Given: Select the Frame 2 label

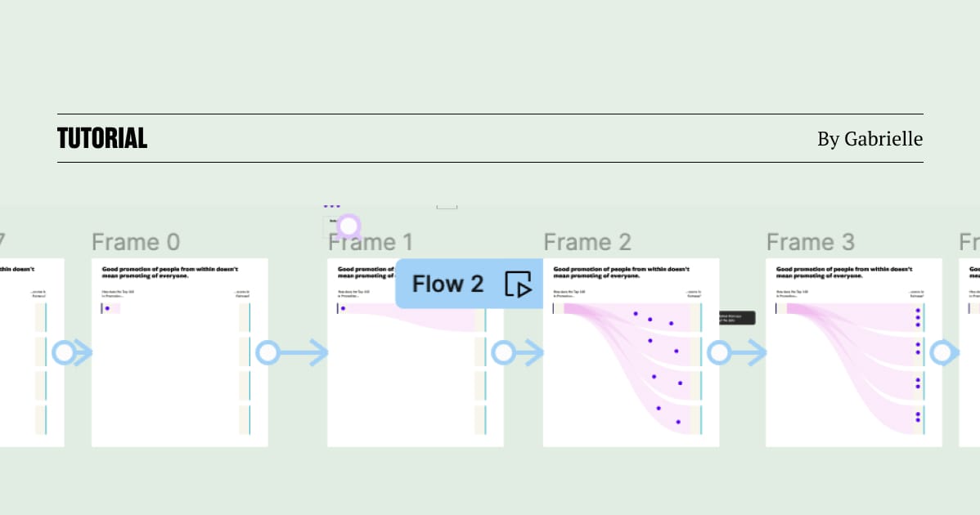Looking at the screenshot, I should point(587,242).
